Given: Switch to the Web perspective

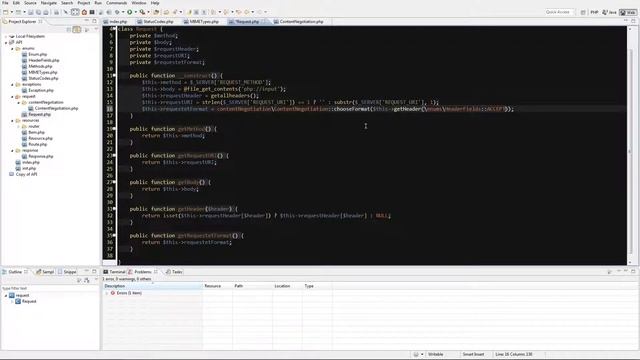Looking at the screenshot, I should tap(628, 12).
